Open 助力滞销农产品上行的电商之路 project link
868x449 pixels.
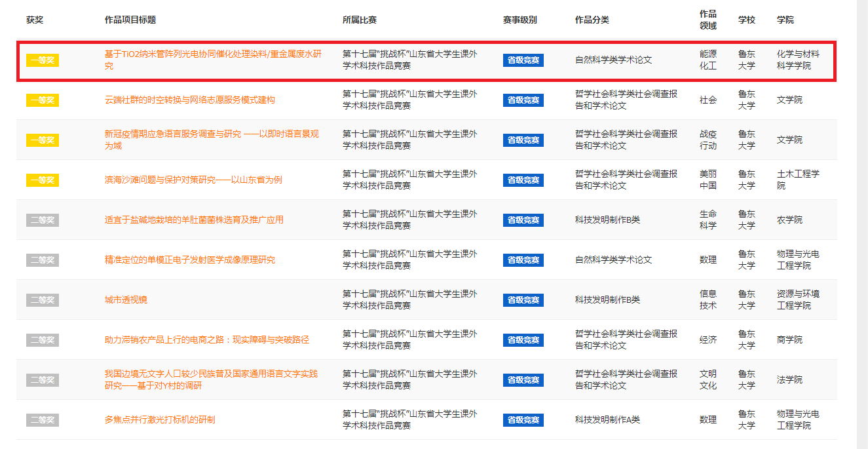pos(207,340)
